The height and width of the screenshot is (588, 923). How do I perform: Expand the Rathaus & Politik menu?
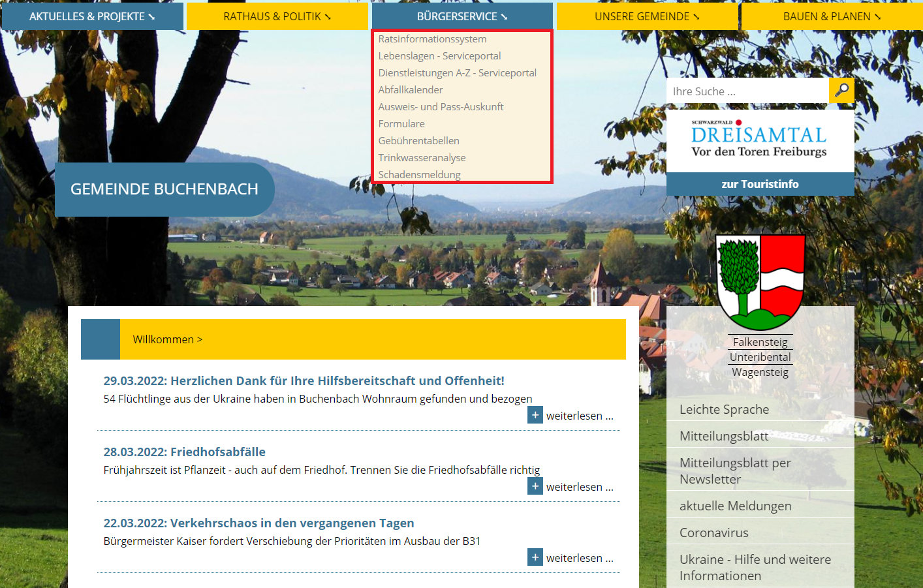coord(277,16)
